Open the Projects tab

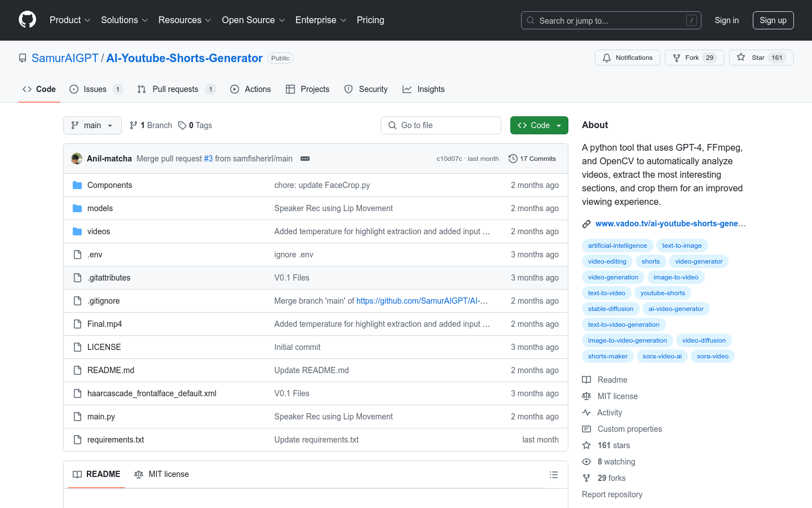pyautogui.click(x=307, y=89)
